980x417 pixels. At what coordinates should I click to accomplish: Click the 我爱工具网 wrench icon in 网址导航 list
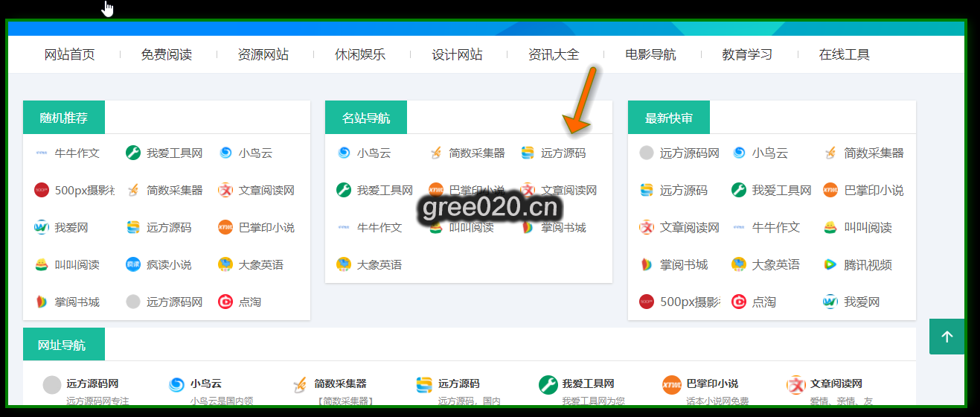(x=548, y=384)
